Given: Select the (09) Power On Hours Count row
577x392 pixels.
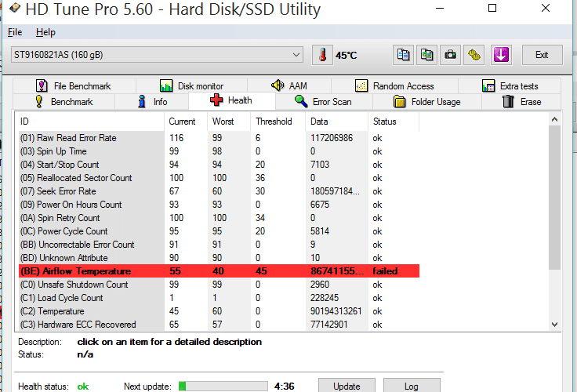Looking at the screenshot, I should pyautogui.click(x=219, y=205).
